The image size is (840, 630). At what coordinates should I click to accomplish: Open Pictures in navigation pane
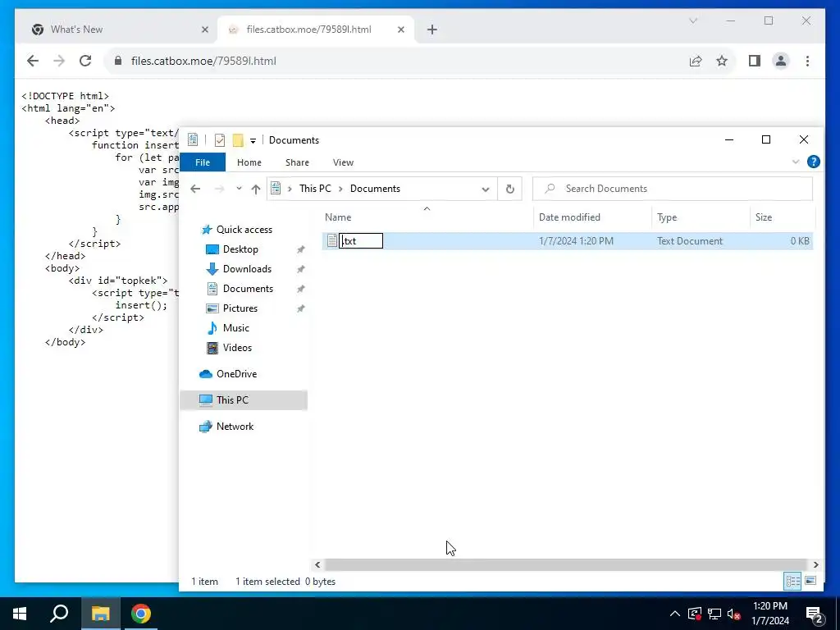click(240, 308)
